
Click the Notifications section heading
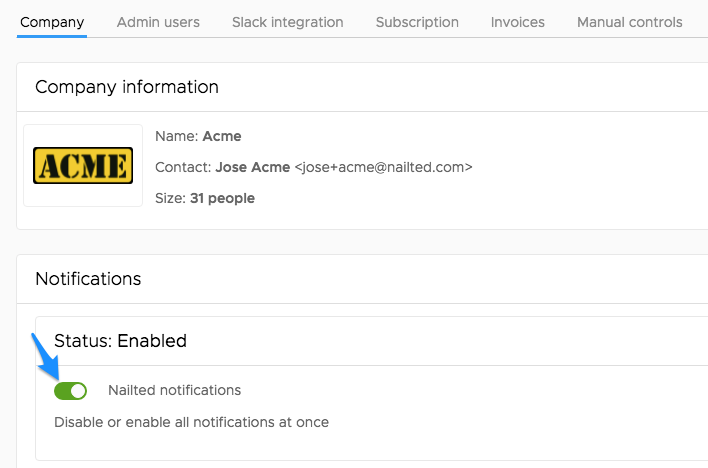(x=88, y=279)
